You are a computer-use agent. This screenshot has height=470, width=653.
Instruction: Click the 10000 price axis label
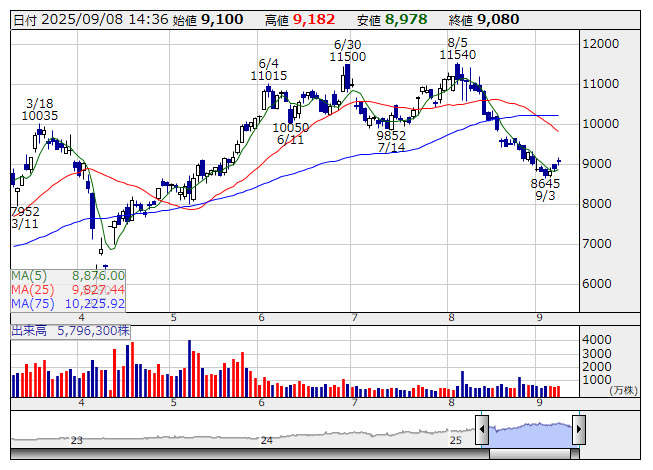click(601, 124)
